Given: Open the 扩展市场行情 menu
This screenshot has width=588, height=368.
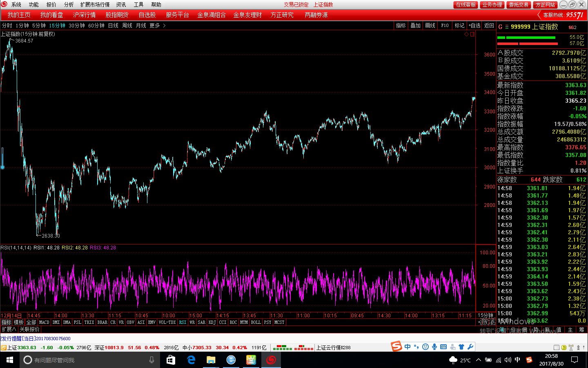Looking at the screenshot, I should pyautogui.click(x=95, y=4).
